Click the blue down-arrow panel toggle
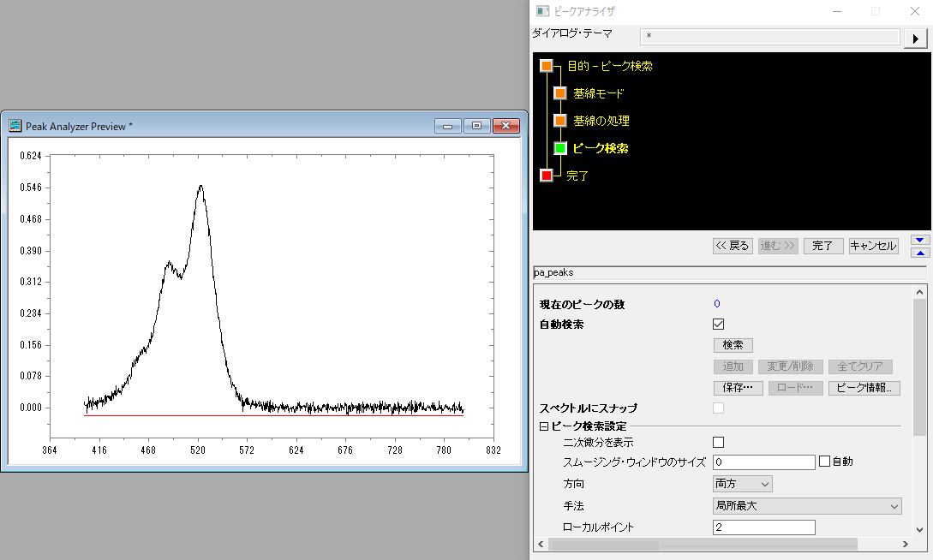The image size is (933, 560). click(x=920, y=241)
